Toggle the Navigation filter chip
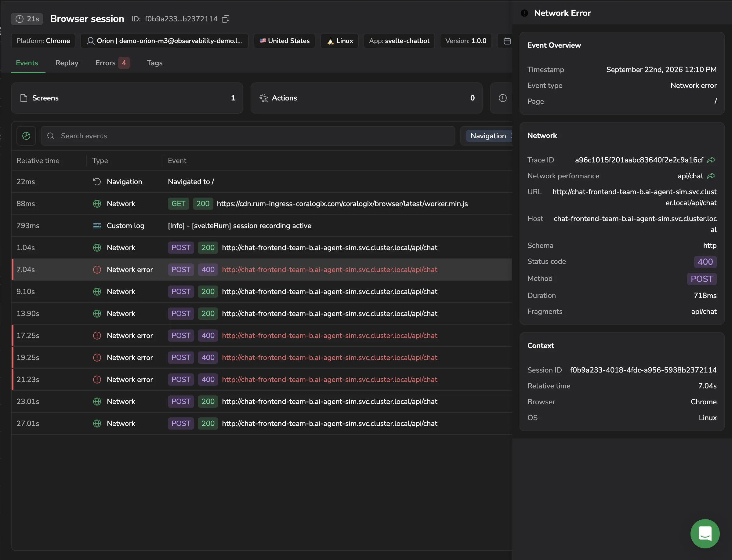Viewport: 732px width, 560px height. tap(489, 136)
